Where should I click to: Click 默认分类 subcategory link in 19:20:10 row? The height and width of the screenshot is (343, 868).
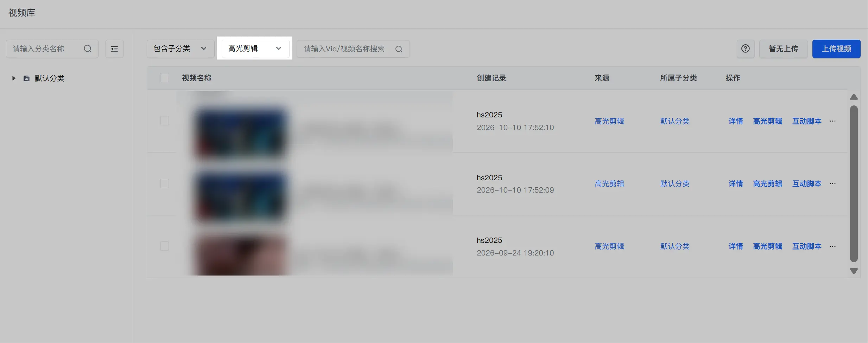(x=675, y=246)
